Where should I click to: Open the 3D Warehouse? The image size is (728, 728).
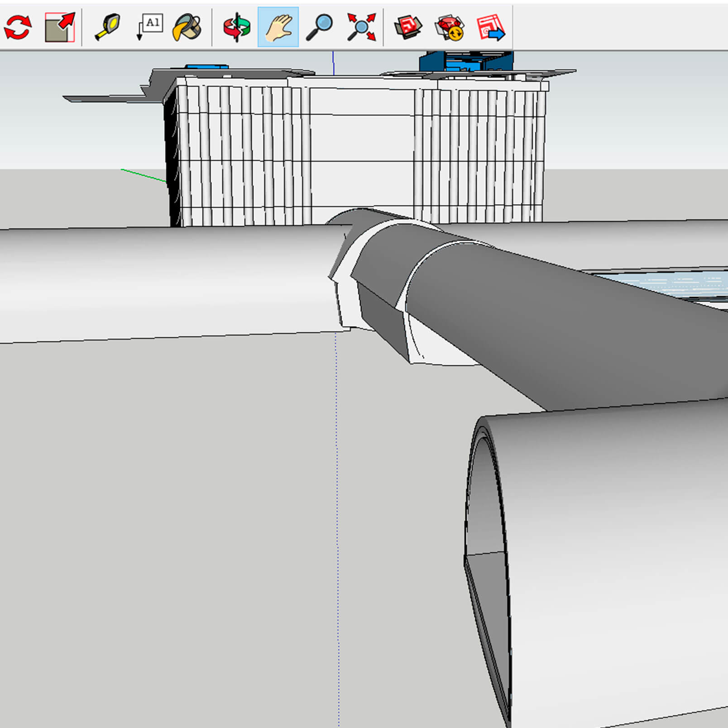408,27
